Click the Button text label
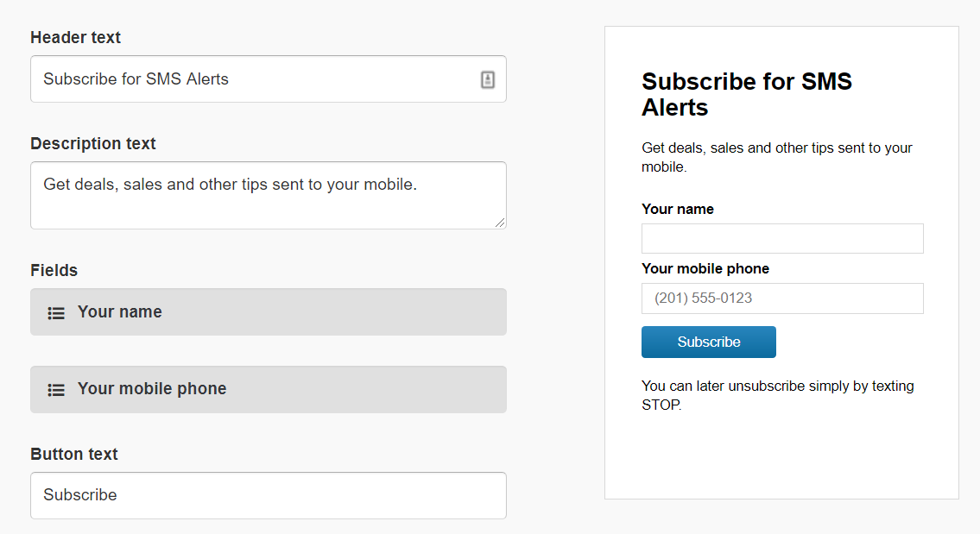The width and height of the screenshot is (980, 534). point(74,455)
